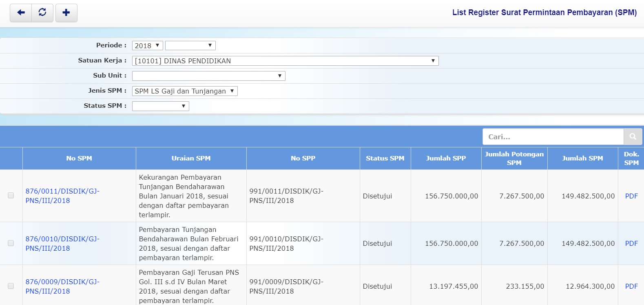Open the Satuan Kerja dropdown
Screen dimensions: 644x305
[x=285, y=61]
